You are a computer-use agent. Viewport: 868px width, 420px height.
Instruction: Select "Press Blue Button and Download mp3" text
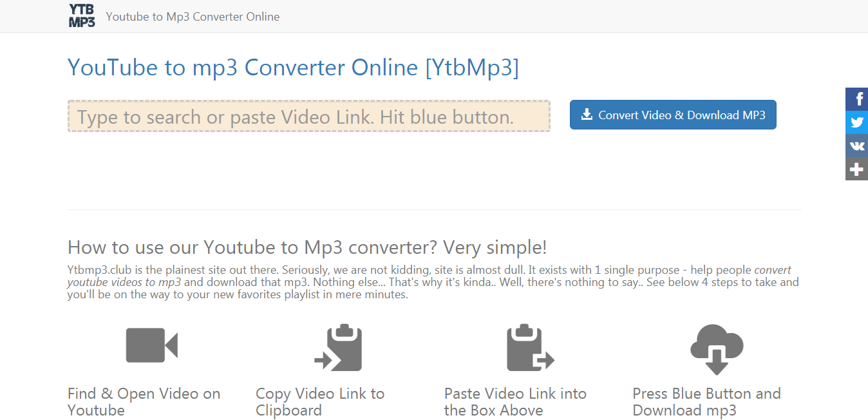pyautogui.click(x=706, y=402)
